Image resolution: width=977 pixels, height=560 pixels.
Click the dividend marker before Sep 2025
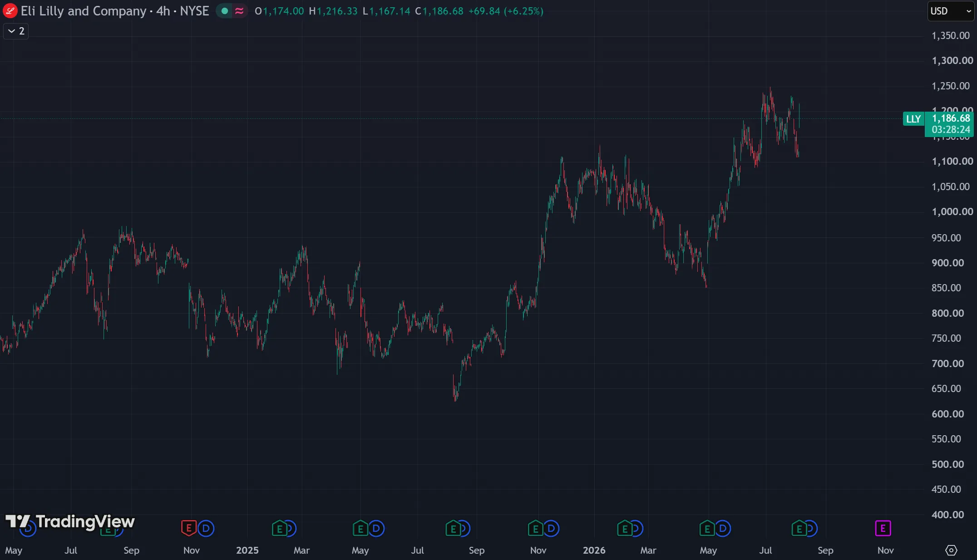[x=465, y=528]
